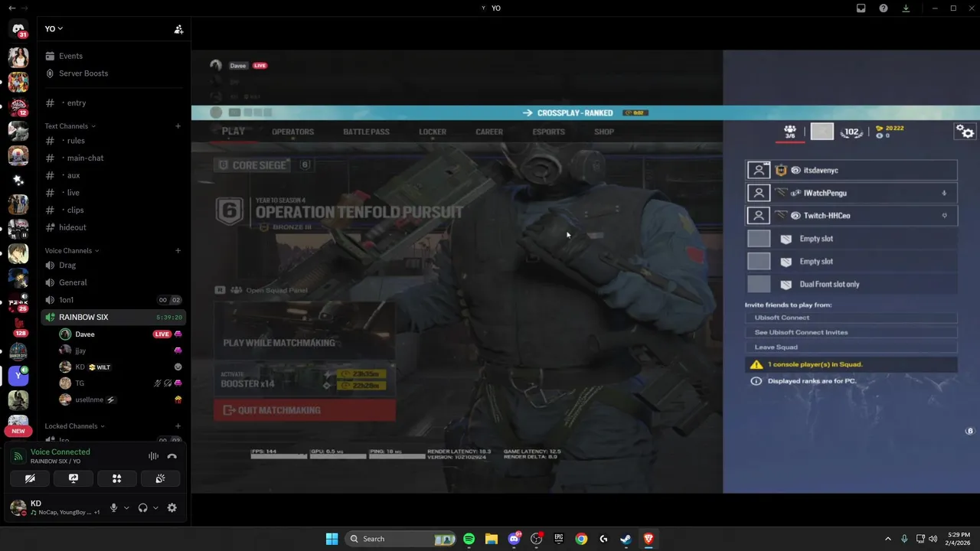
Task: Open the main-chat text channel
Action: coord(113,158)
